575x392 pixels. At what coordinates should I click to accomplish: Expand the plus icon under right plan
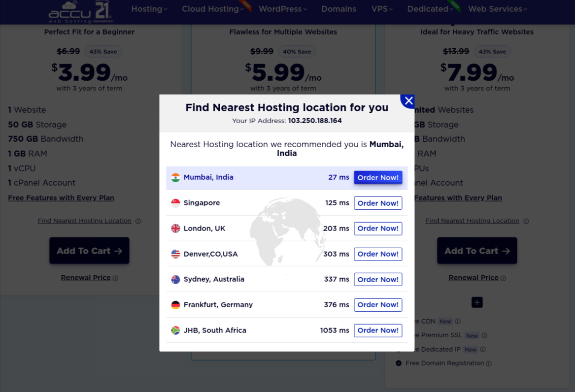coord(477,302)
